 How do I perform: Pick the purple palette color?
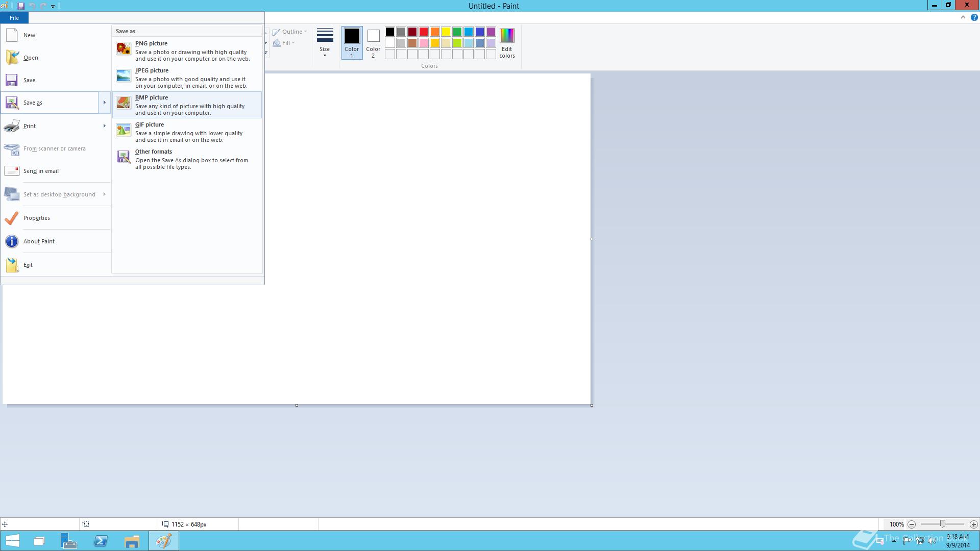pyautogui.click(x=491, y=32)
